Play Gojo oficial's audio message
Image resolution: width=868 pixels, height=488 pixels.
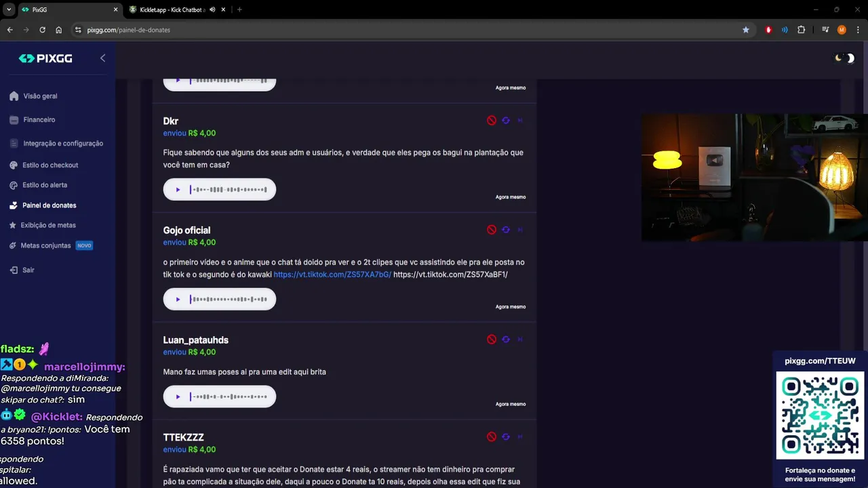pyautogui.click(x=178, y=299)
